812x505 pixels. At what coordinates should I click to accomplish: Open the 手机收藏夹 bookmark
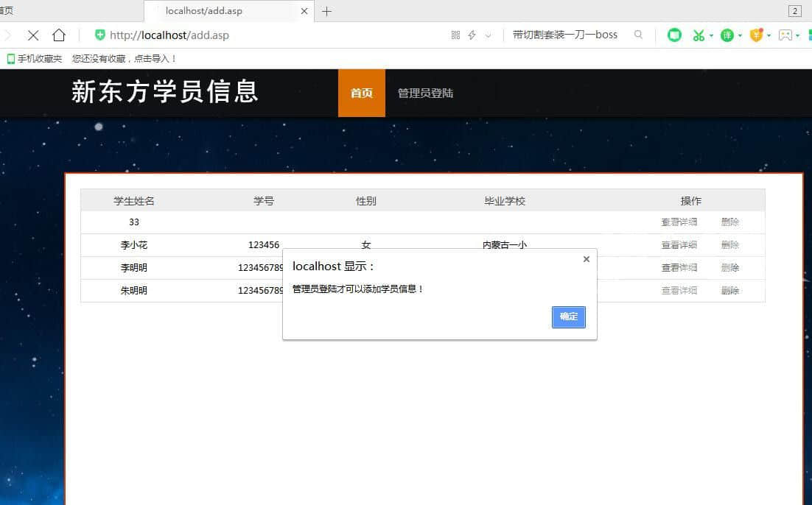35,59
